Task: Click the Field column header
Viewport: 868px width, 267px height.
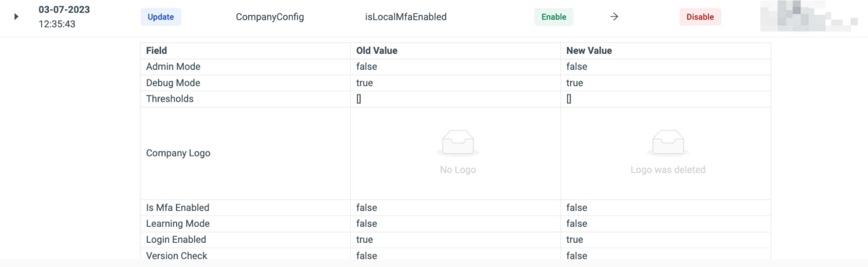Action: coord(156,51)
